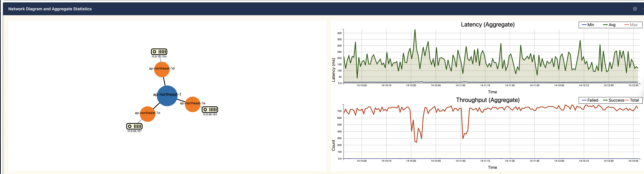Click the orange ap-northeast-1c zone node
644x174 pixels.
click(x=148, y=114)
